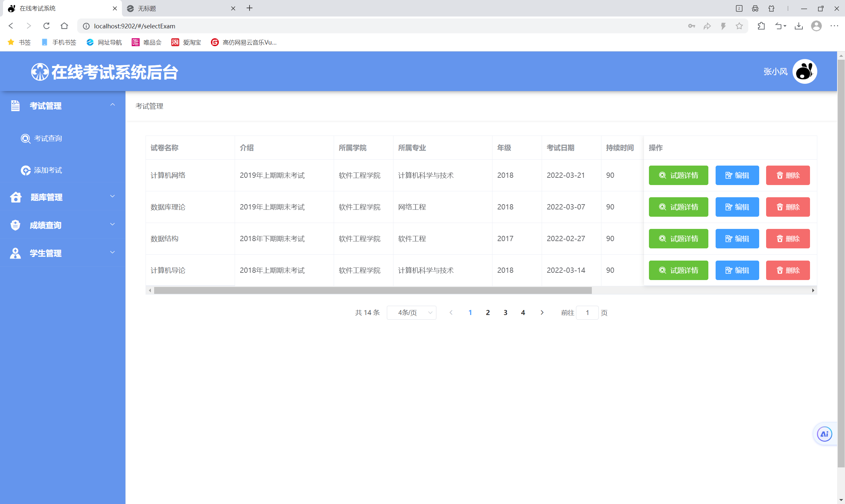
Task: Click the 前往 page number input
Action: [x=587, y=312]
